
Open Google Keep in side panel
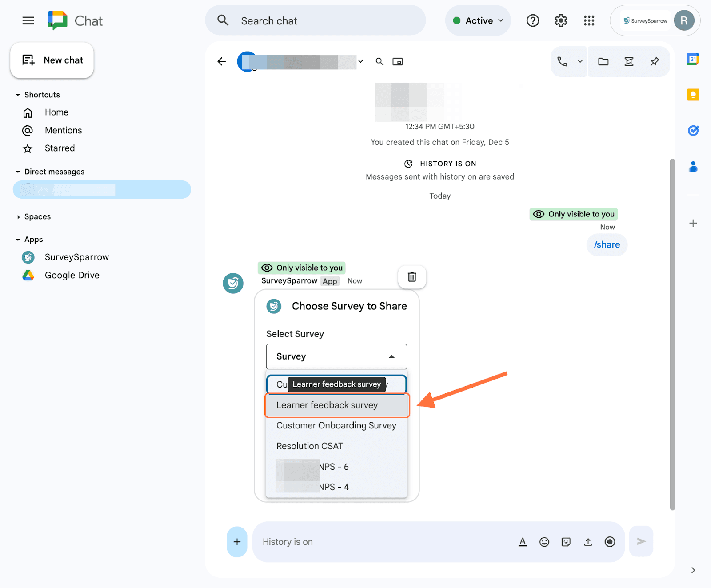point(693,95)
